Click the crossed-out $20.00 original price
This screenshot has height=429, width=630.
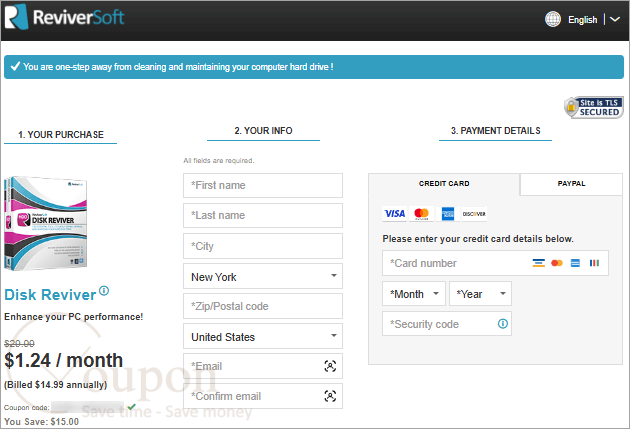19,343
